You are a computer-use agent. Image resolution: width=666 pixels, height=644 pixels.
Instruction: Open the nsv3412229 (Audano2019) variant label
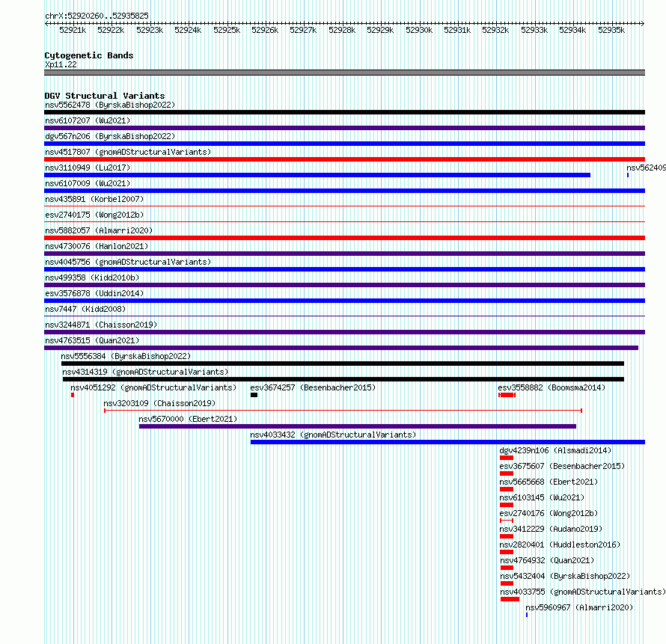[x=551, y=529]
